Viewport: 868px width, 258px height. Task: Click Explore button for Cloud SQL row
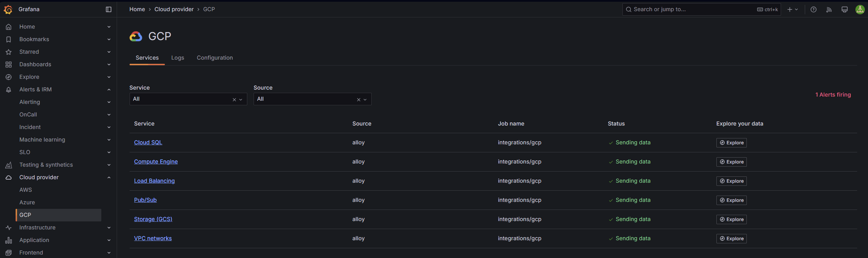coord(731,143)
